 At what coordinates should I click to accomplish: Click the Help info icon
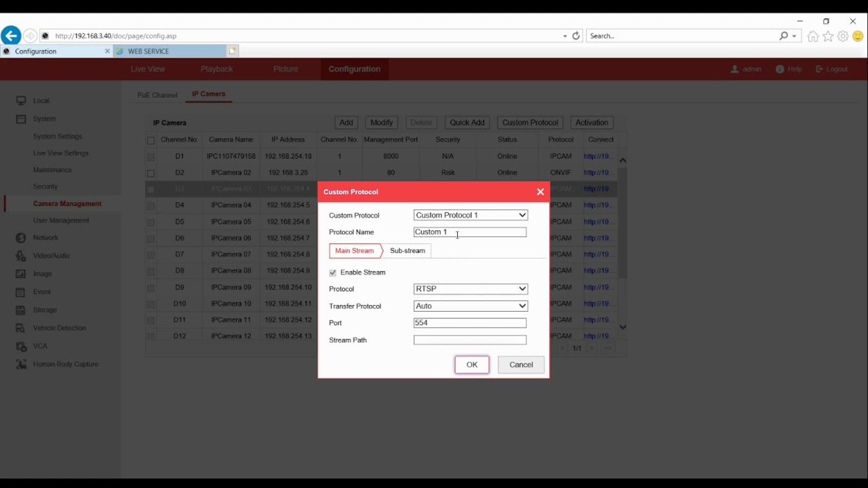[x=780, y=69]
